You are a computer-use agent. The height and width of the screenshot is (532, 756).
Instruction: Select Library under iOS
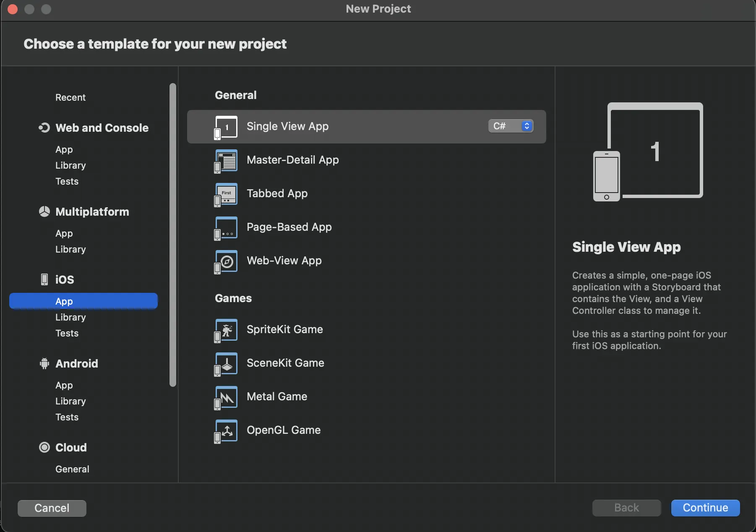(70, 317)
